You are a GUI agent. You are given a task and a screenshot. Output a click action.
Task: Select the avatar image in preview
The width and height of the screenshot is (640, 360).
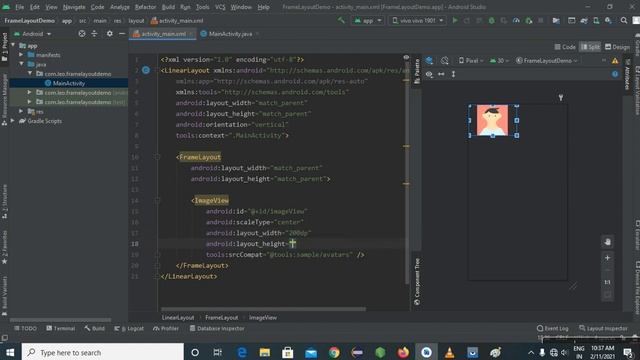(x=492, y=120)
